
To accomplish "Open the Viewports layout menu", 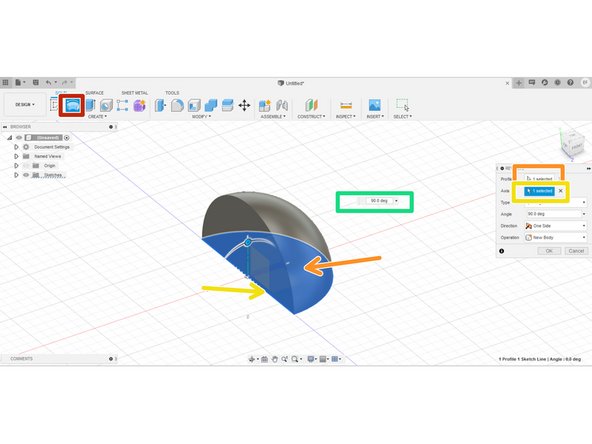I will (335, 359).
